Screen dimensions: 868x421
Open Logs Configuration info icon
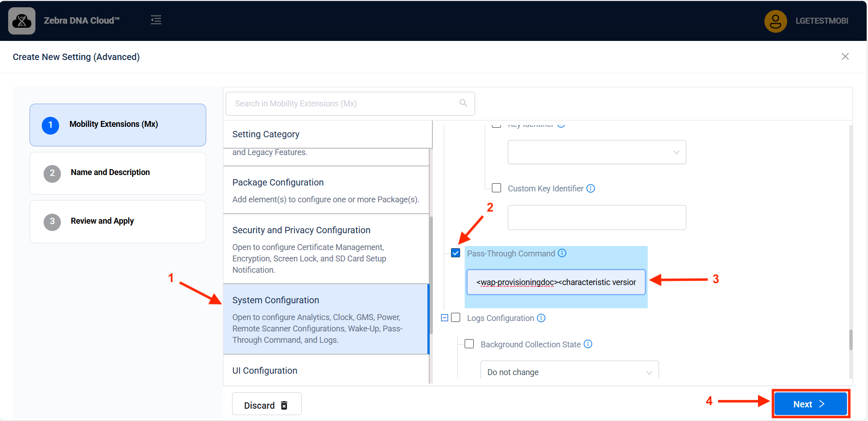541,318
